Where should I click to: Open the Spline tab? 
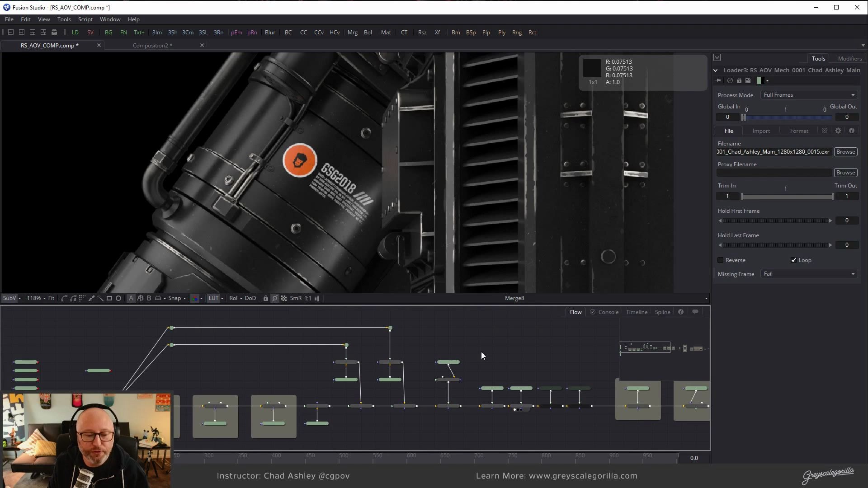click(662, 312)
